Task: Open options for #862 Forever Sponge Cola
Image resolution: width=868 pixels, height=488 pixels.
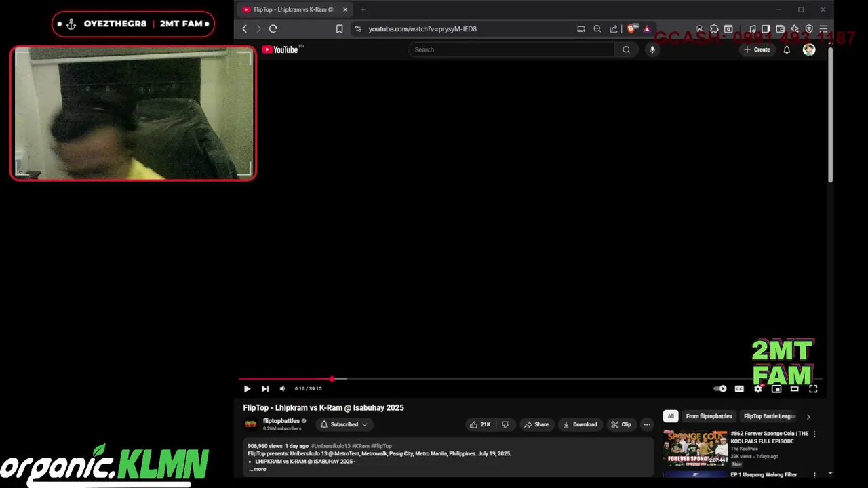Action: (814, 434)
